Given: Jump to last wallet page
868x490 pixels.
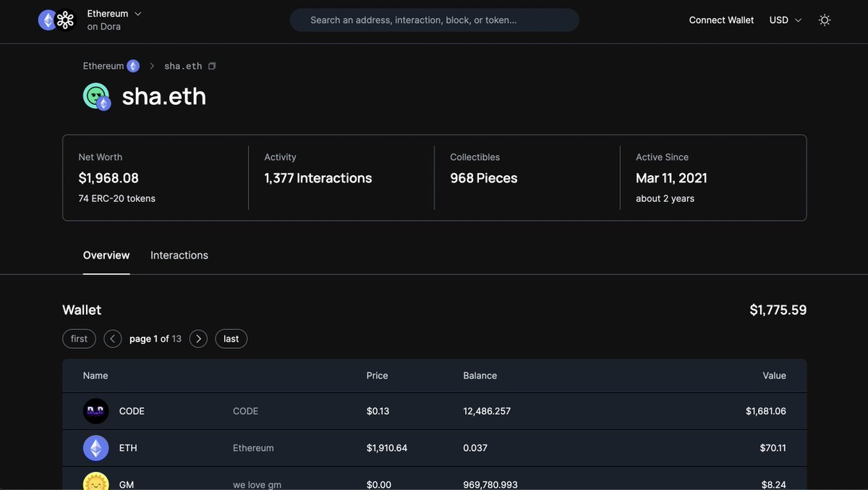Looking at the screenshot, I should tap(231, 339).
